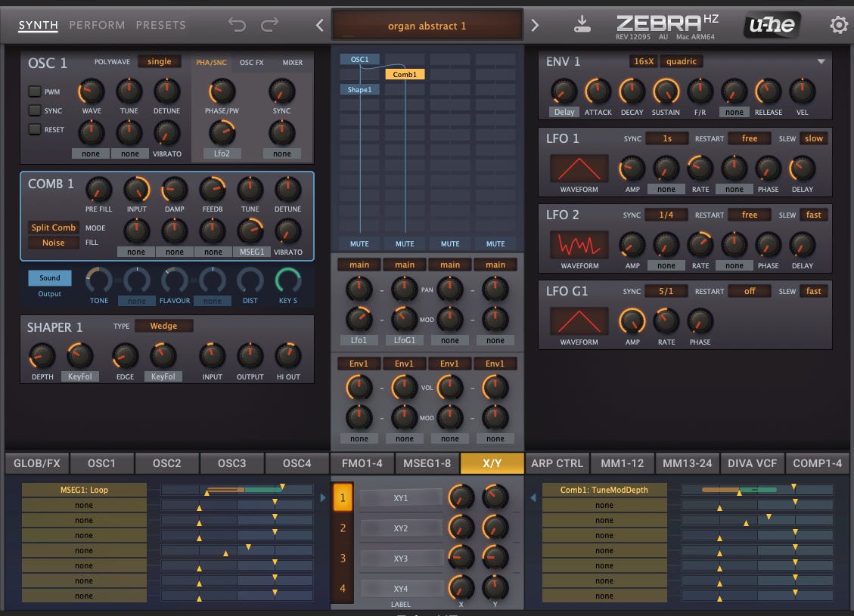Click the undo arrow icon

237,24
